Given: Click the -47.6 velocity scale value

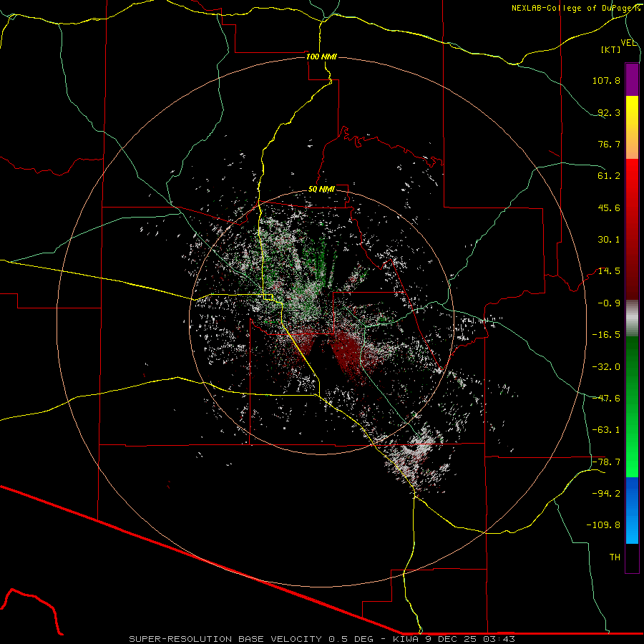Looking at the screenshot, I should (606, 399).
